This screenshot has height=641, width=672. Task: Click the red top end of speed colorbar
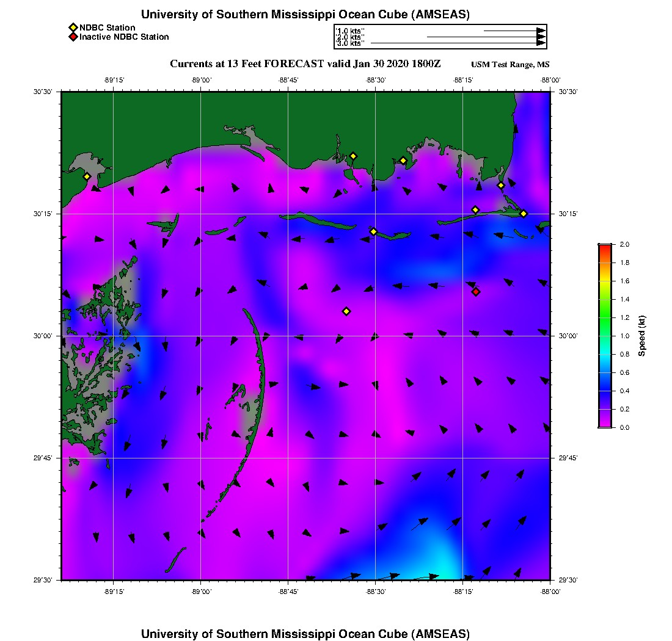(x=604, y=247)
